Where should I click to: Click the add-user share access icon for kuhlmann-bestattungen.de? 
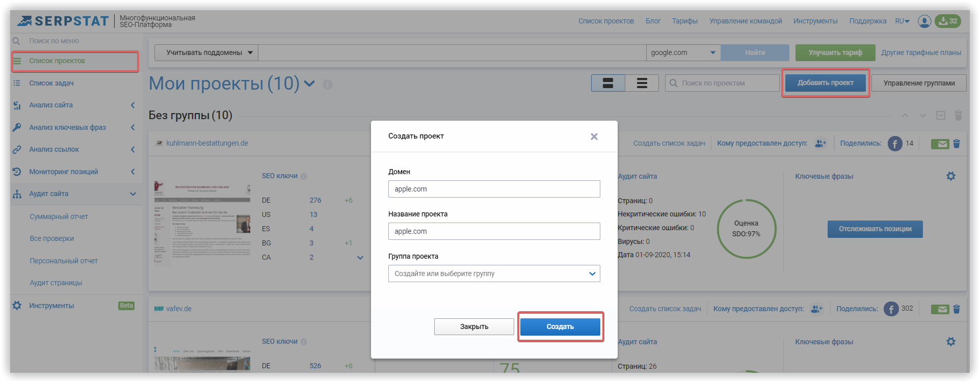click(820, 144)
